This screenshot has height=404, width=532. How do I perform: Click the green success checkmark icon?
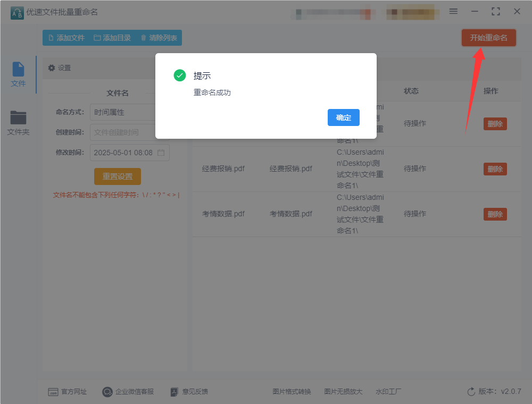pyautogui.click(x=179, y=75)
